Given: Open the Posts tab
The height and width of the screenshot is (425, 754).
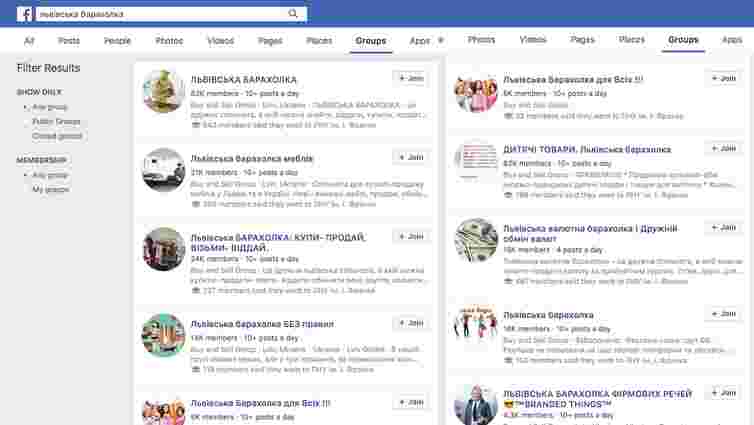Looking at the screenshot, I should coord(69,41).
